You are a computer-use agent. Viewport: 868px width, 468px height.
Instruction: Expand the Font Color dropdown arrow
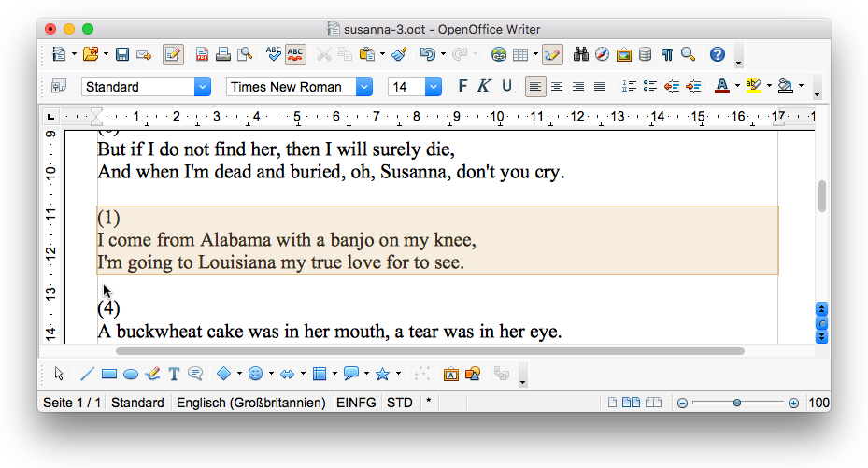pos(737,86)
